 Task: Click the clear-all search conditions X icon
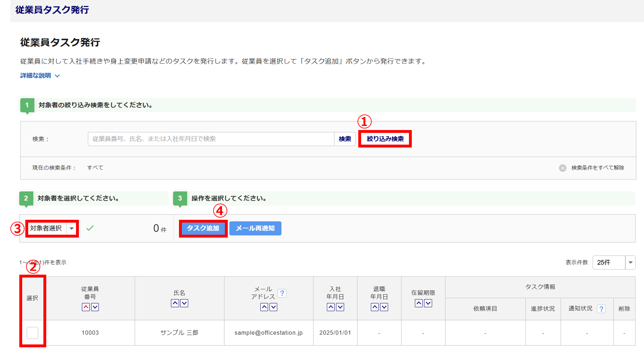[563, 168]
